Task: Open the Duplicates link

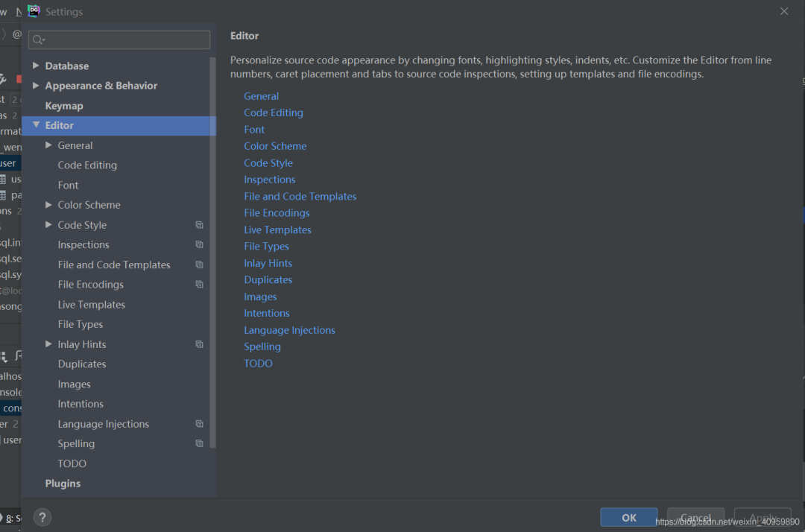Action: click(x=268, y=279)
